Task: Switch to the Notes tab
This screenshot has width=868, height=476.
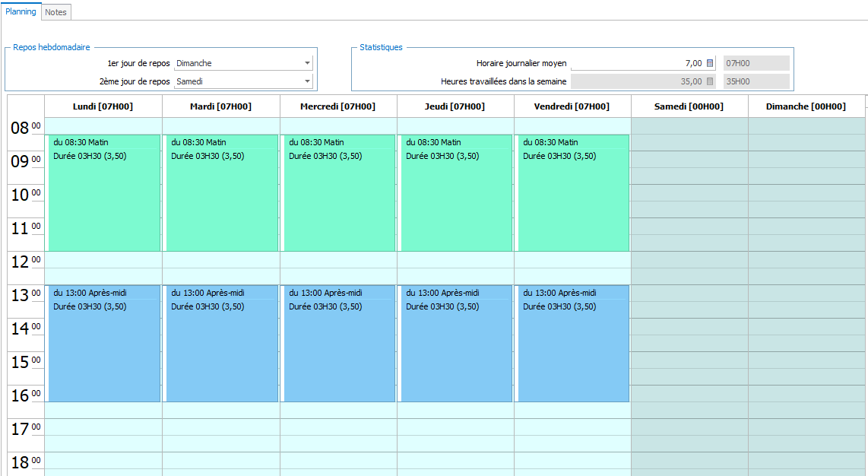Action: tap(56, 12)
